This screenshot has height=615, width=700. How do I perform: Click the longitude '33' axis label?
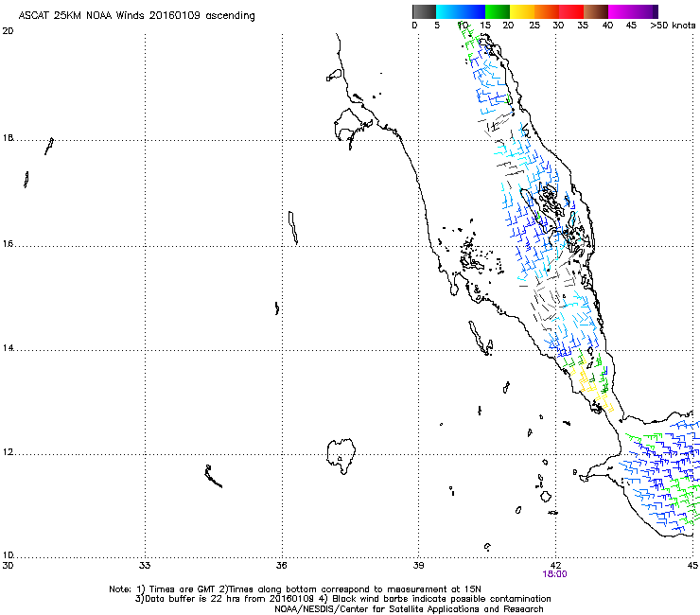coord(144,566)
